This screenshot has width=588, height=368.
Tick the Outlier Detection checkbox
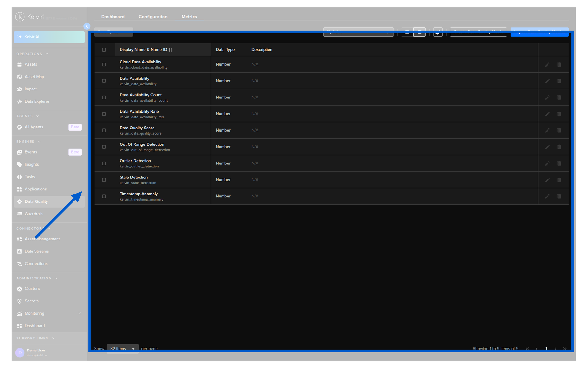pyautogui.click(x=104, y=163)
